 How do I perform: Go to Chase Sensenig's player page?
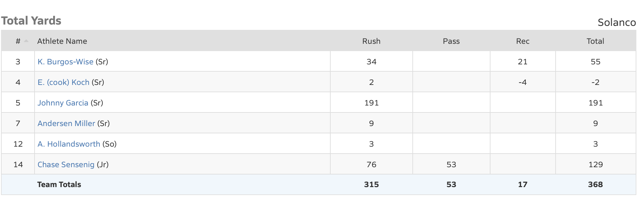(x=66, y=165)
